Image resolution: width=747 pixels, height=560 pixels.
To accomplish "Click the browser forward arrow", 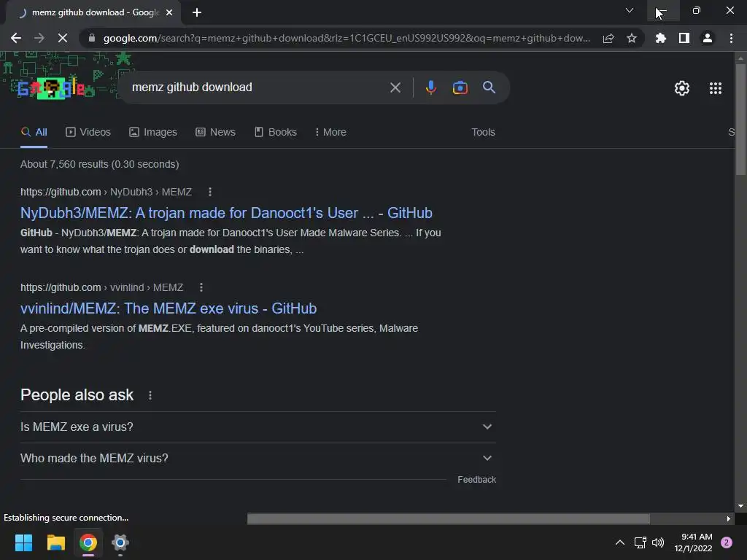I will click(x=39, y=38).
